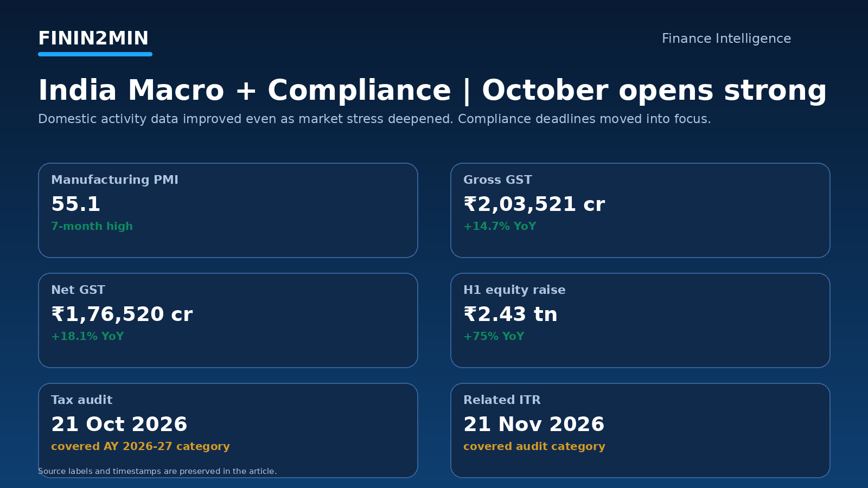Click the Related ITR card label
This screenshot has width=868, height=488.
tap(502, 400)
